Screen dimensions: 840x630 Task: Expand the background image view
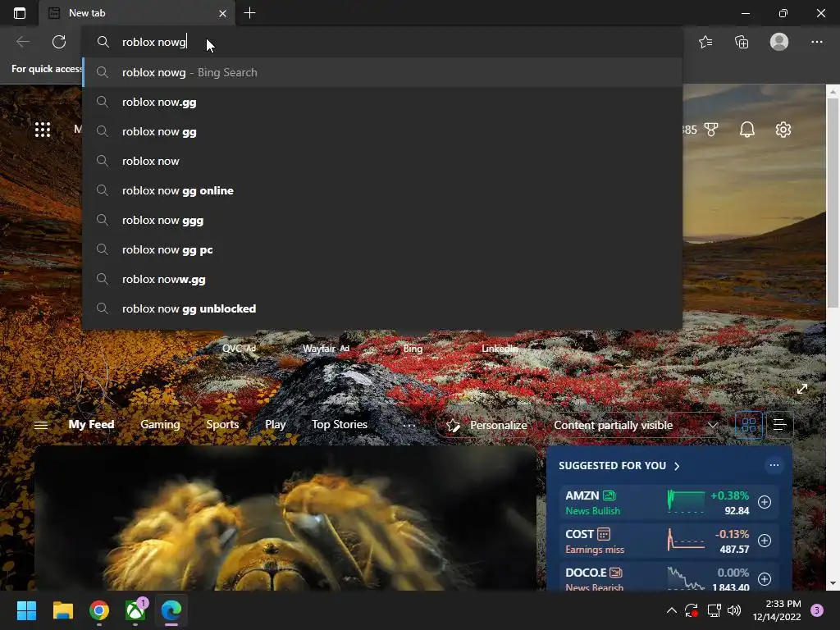[802, 389]
